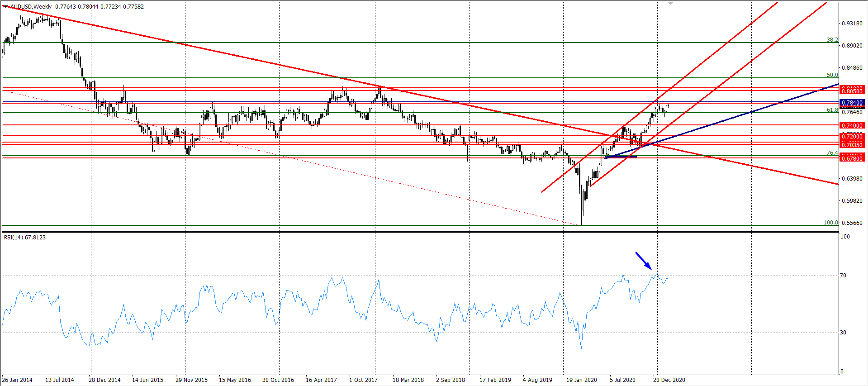This screenshot has width=868, height=386.
Task: Click the AUDUSD,Weekly chart title text
Action: 31,7
